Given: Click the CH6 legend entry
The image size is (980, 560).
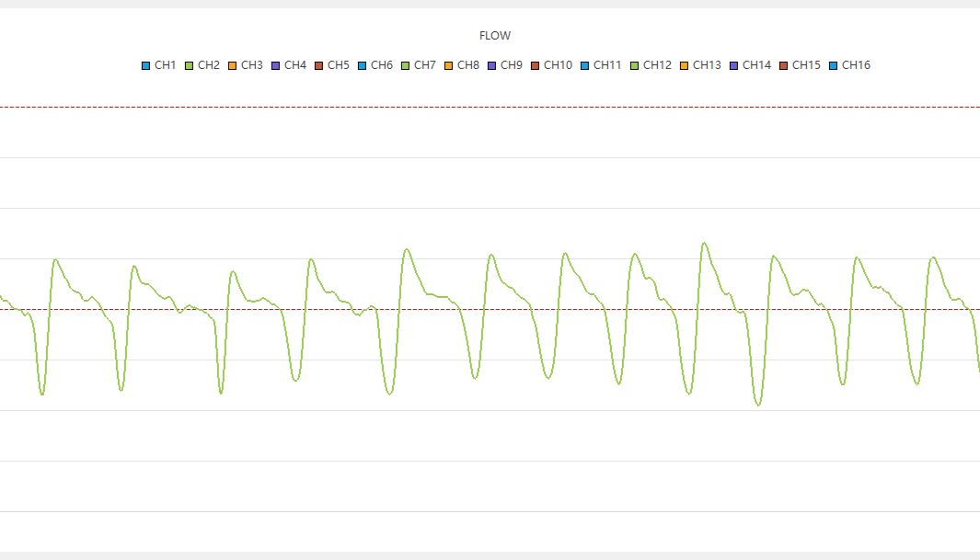Looking at the screenshot, I should [x=375, y=65].
